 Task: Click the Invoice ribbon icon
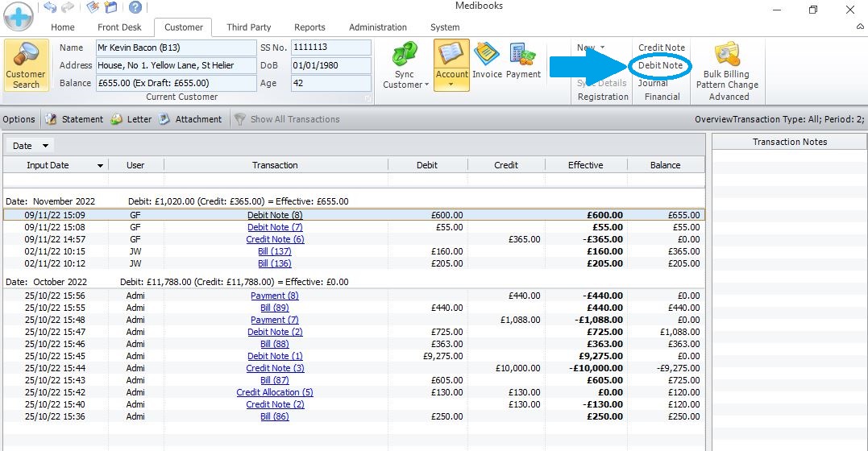click(x=487, y=62)
